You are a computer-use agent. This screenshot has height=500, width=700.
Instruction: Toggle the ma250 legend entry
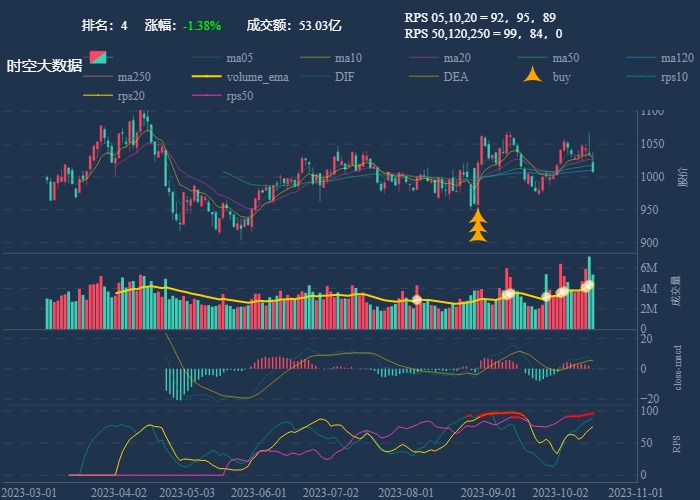tap(117, 77)
